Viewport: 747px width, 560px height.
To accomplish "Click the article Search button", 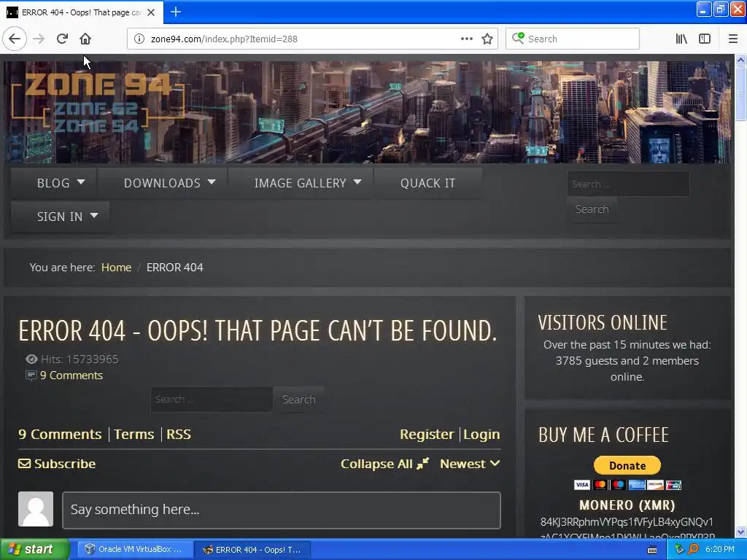I will point(298,400).
